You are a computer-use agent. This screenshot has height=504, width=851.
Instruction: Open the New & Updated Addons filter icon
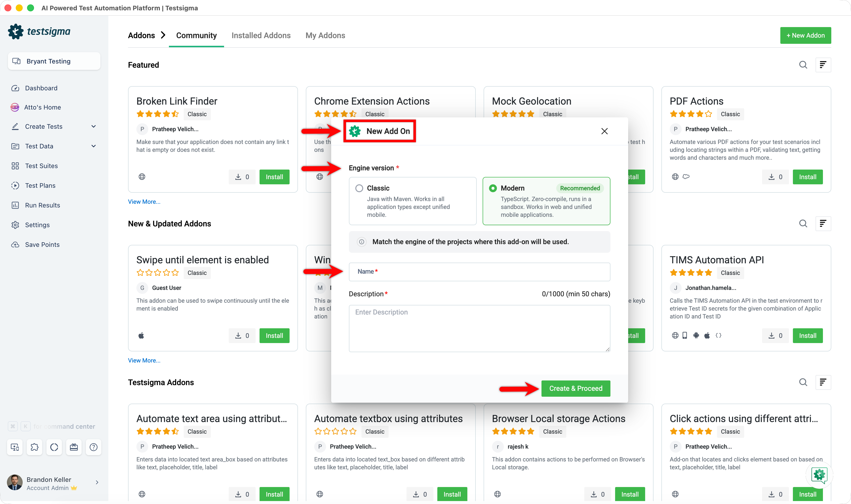tap(823, 223)
